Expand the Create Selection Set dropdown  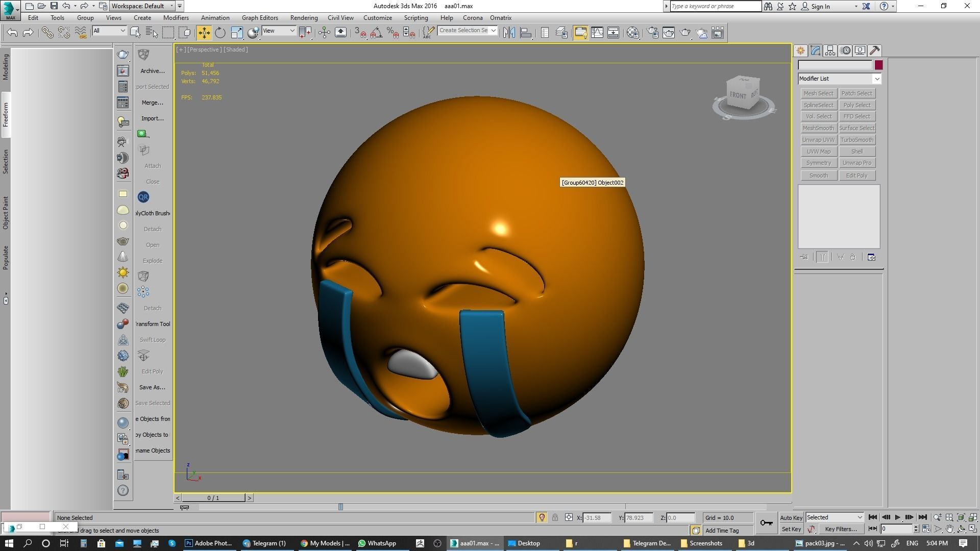point(493,31)
